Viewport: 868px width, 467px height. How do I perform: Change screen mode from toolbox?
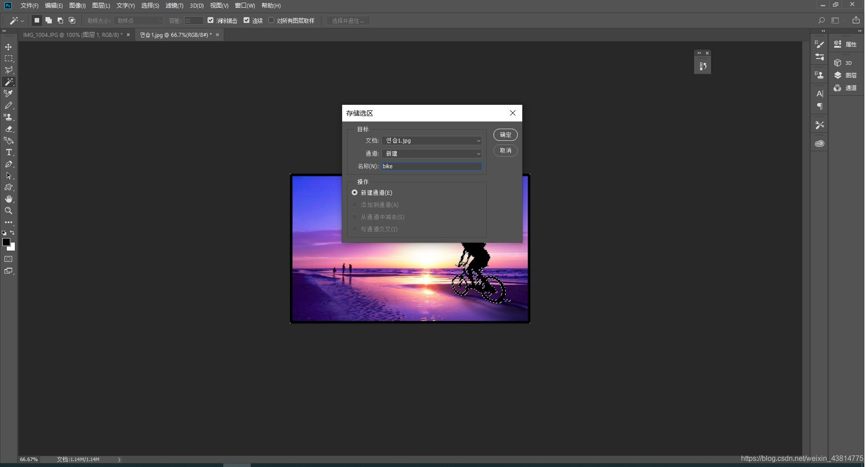(x=9, y=271)
